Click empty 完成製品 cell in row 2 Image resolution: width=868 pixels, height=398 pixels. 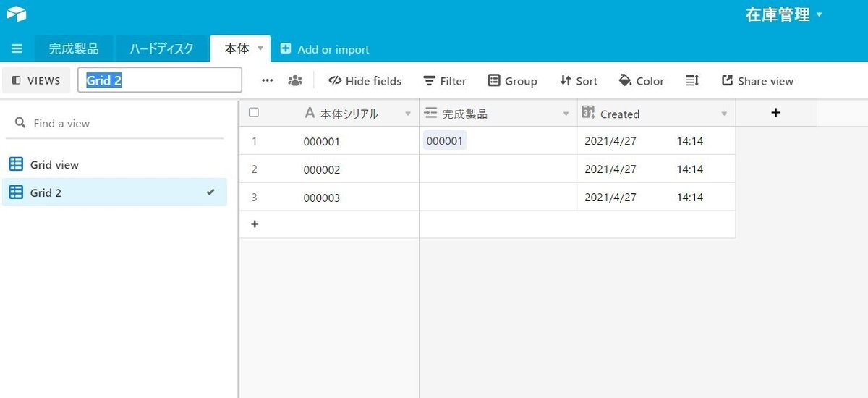click(498, 169)
